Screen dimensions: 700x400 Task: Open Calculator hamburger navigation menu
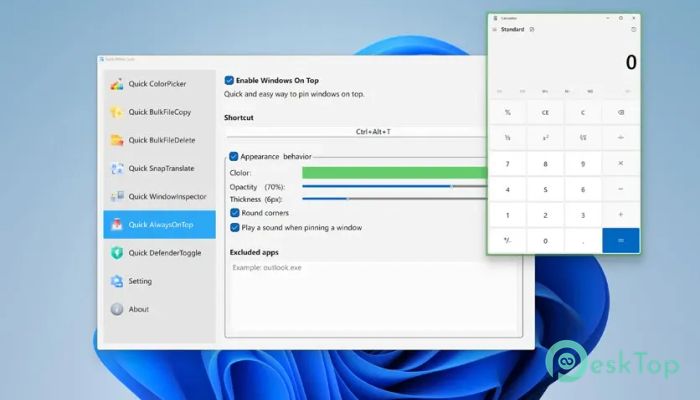coord(495,29)
